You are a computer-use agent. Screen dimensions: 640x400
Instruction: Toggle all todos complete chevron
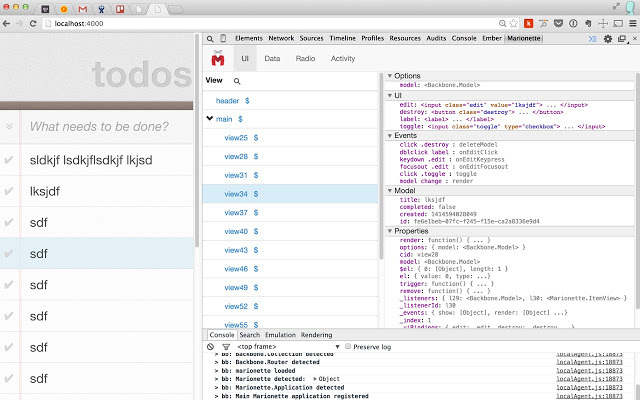(x=9, y=127)
